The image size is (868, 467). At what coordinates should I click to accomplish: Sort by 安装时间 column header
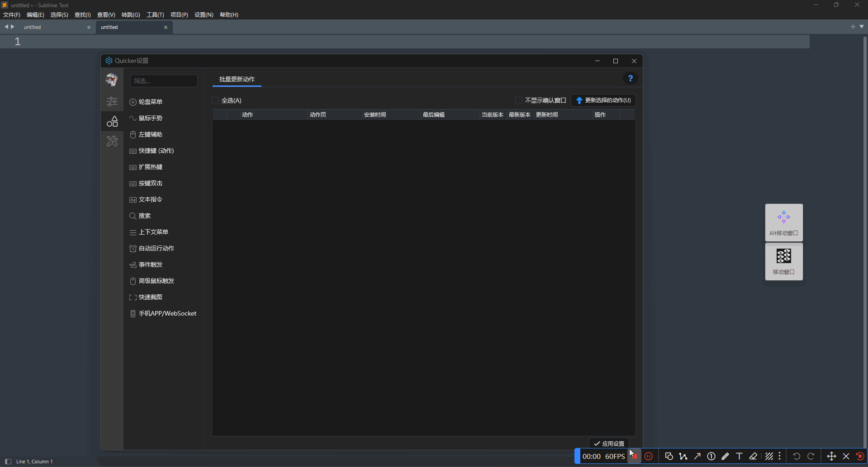(391, 115)
